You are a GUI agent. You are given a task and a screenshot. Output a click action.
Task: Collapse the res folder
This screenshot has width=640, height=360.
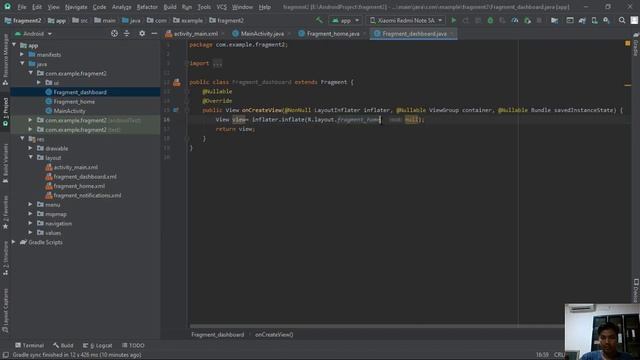[22, 139]
